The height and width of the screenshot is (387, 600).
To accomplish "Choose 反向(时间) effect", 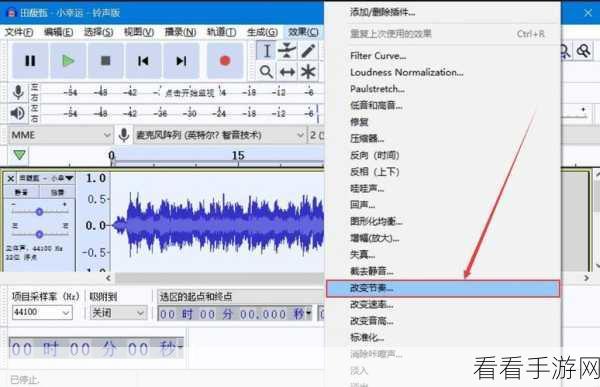I will (442, 155).
